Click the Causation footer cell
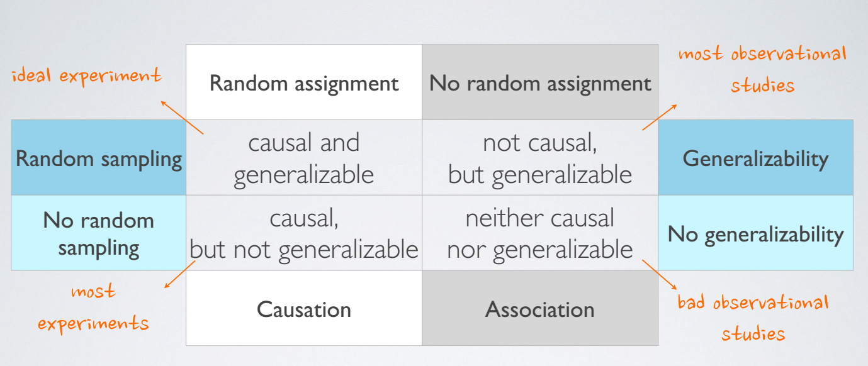 point(304,309)
